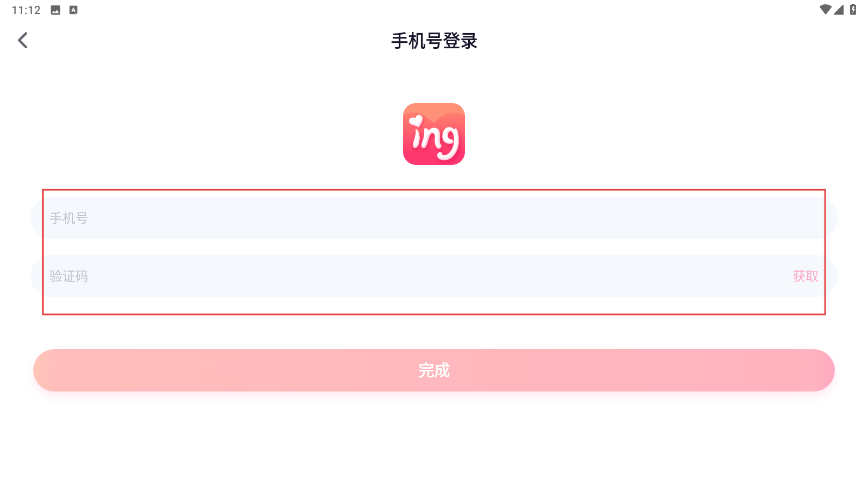Image resolution: width=868 pixels, height=488 pixels.
Task: Tap the 'ing' lettering in the logo
Action: tap(436, 139)
